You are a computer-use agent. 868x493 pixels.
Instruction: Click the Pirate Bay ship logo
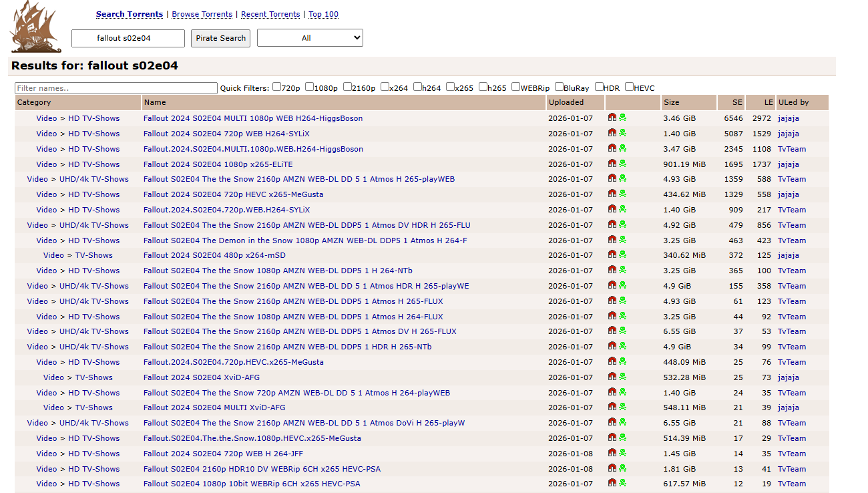[x=35, y=27]
